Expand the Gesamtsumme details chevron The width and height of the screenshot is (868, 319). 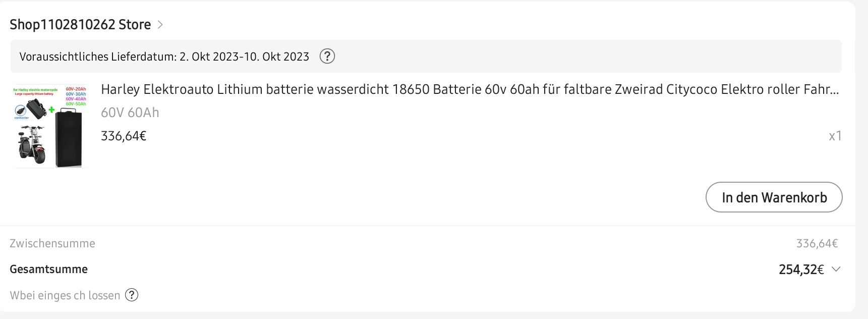click(x=836, y=269)
